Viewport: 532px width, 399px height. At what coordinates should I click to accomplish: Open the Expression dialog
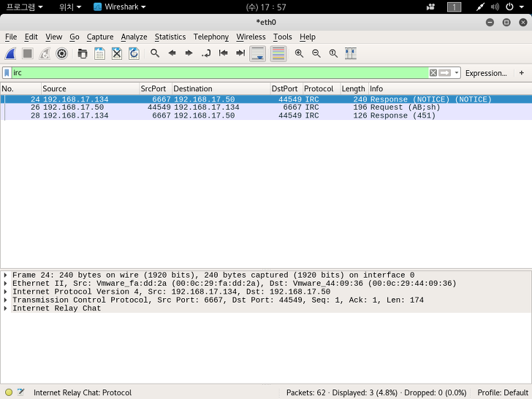486,73
